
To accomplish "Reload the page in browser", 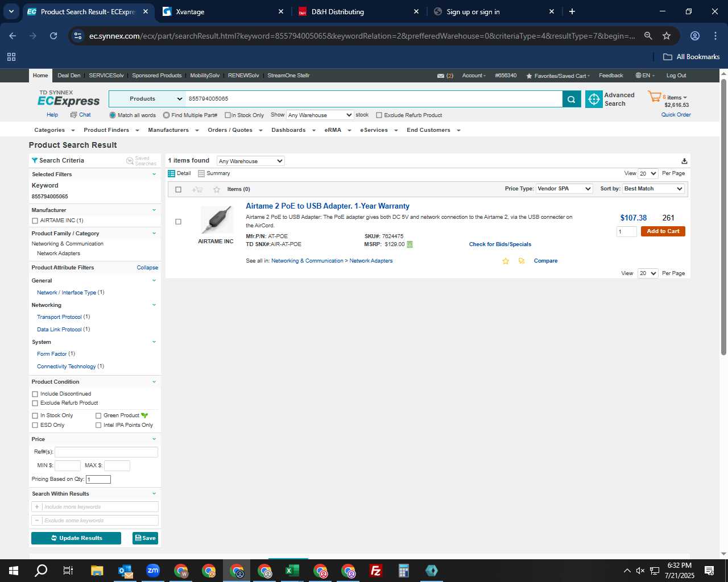I will (53, 36).
